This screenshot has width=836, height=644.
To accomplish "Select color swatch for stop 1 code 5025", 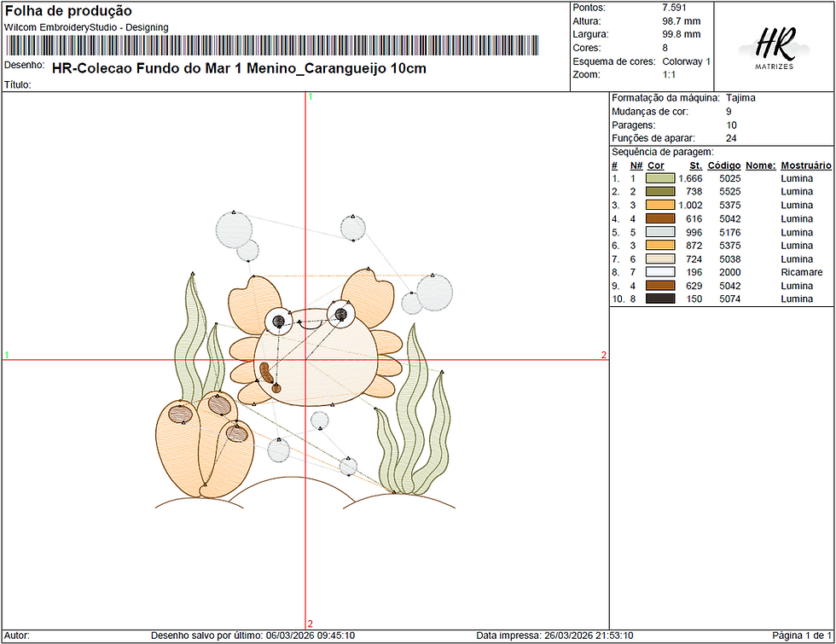I will coord(660,178).
